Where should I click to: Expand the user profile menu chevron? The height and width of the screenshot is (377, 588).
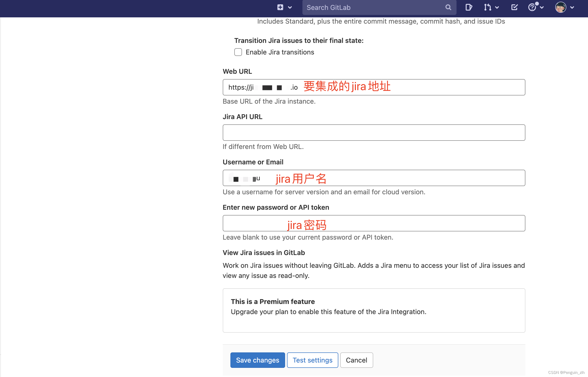[x=572, y=7]
